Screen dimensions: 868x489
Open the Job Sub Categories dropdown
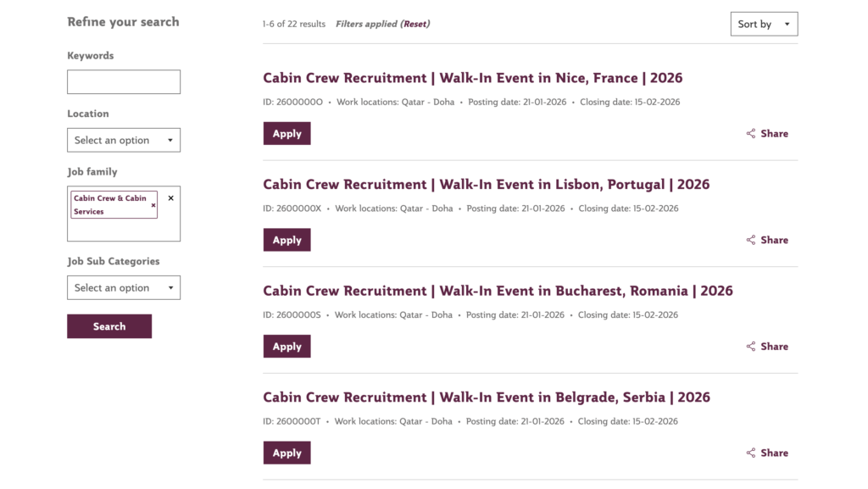[124, 287]
